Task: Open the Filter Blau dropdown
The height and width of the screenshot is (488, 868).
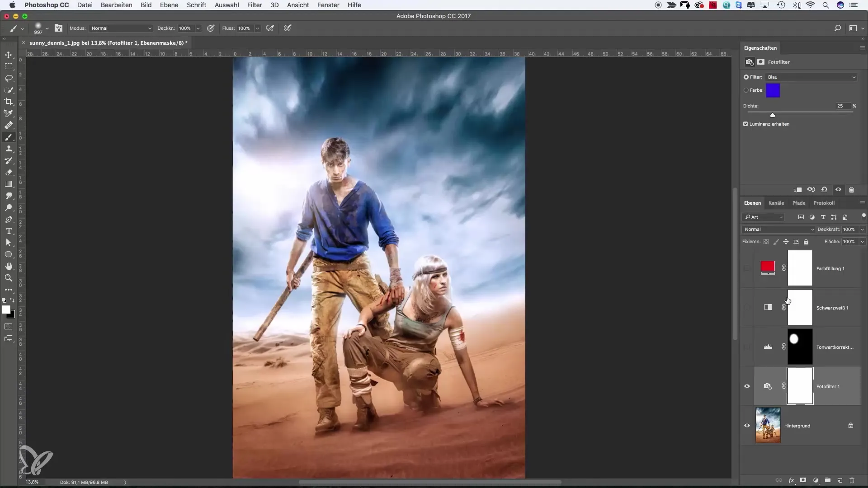Action: pyautogui.click(x=811, y=77)
